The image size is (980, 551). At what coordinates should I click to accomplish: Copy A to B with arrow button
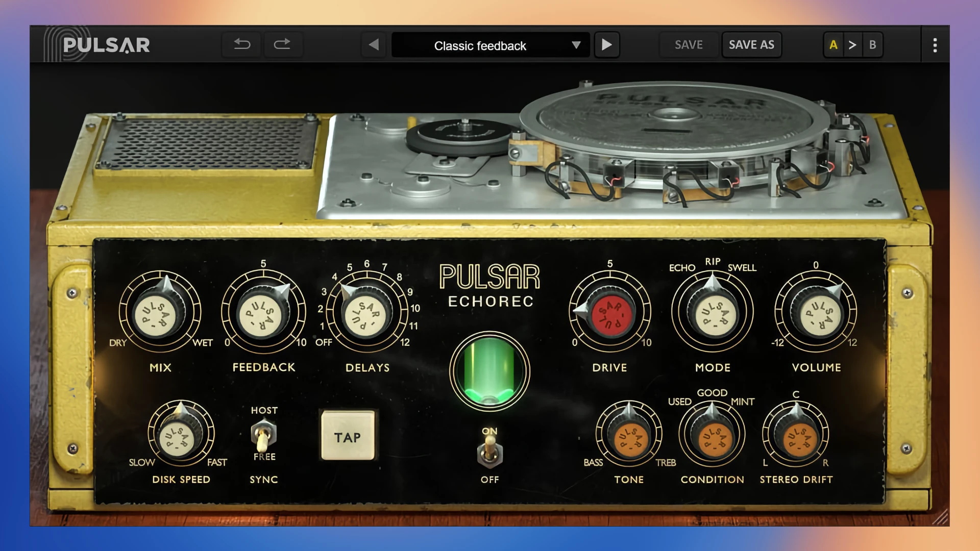(x=852, y=45)
